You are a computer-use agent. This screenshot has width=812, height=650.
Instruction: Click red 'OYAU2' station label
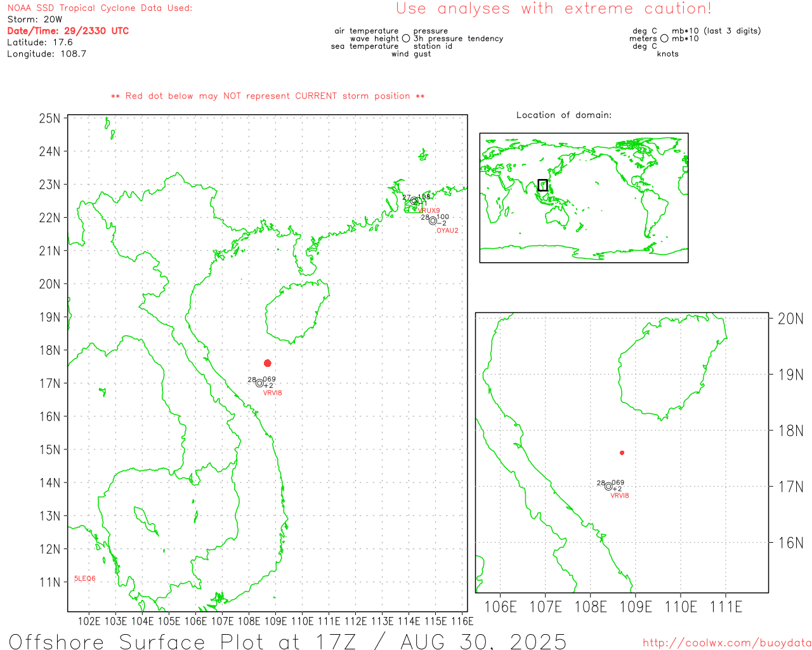click(x=447, y=230)
